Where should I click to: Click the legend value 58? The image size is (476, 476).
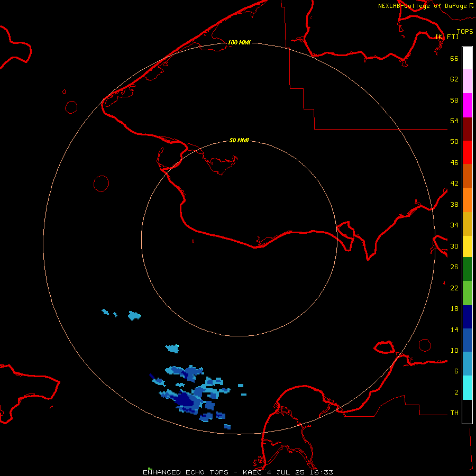454,100
